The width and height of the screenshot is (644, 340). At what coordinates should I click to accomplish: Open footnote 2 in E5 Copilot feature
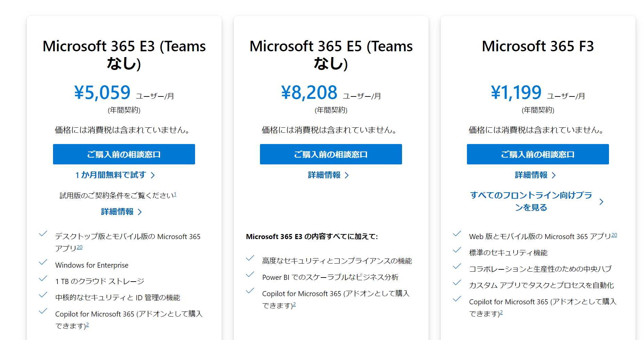[294, 304]
